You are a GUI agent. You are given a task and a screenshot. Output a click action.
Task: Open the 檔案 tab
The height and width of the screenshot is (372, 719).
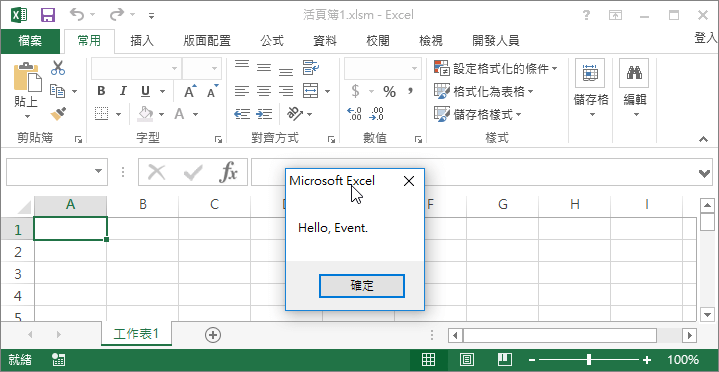point(30,41)
